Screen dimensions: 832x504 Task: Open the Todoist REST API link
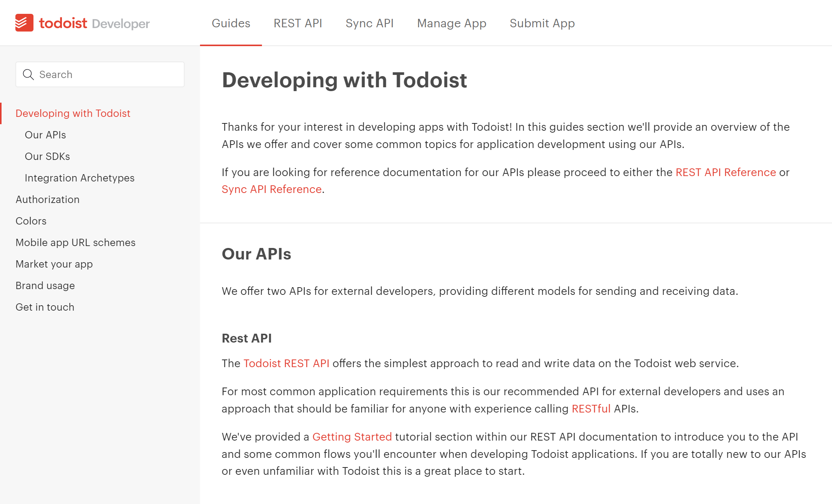pyautogui.click(x=286, y=363)
